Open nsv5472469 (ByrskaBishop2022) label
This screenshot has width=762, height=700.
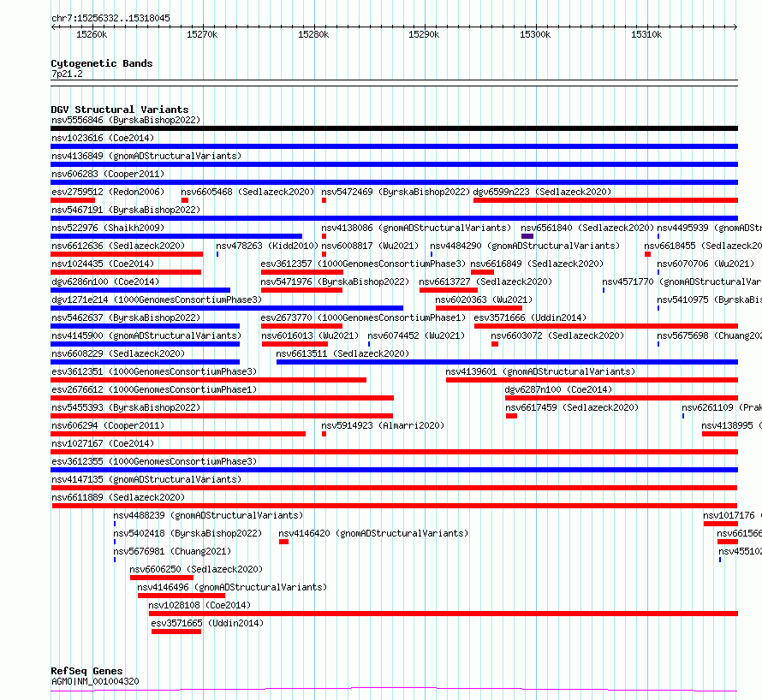pos(396,192)
